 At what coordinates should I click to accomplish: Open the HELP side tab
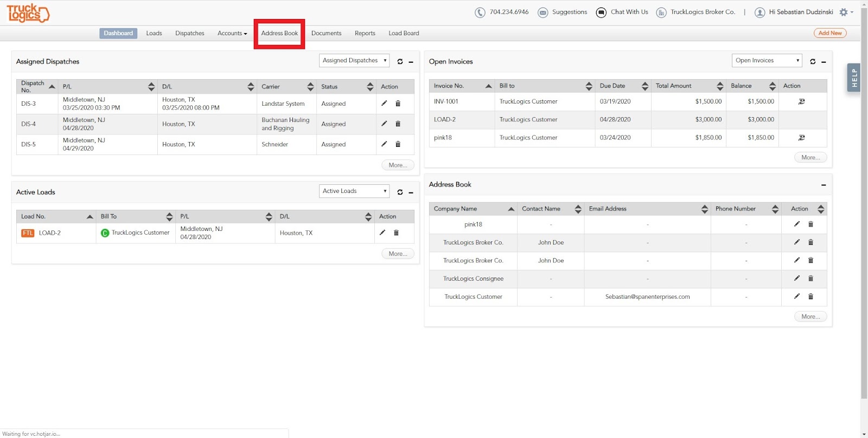(854, 78)
